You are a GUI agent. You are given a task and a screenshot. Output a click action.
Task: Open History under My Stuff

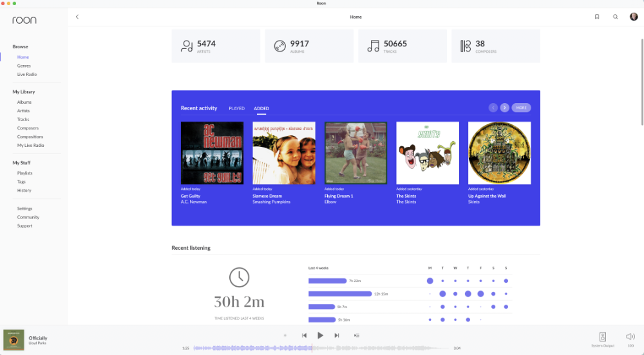coord(24,190)
